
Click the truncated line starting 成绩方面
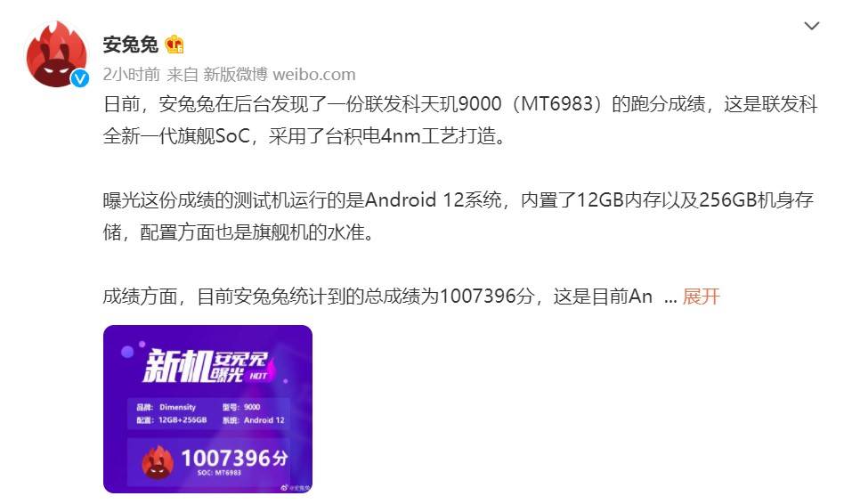[377, 297]
